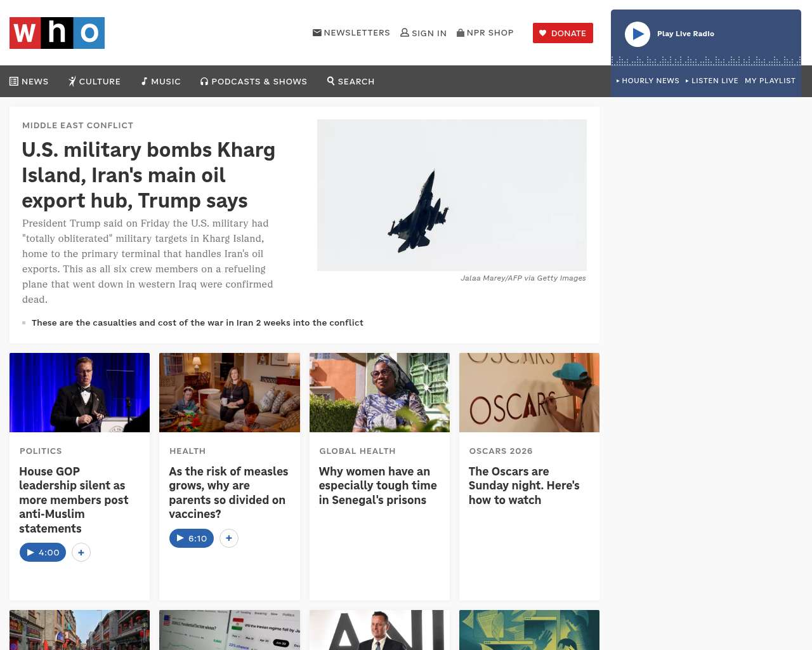
Task: Click the Culture section icon
Action: pyautogui.click(x=72, y=81)
